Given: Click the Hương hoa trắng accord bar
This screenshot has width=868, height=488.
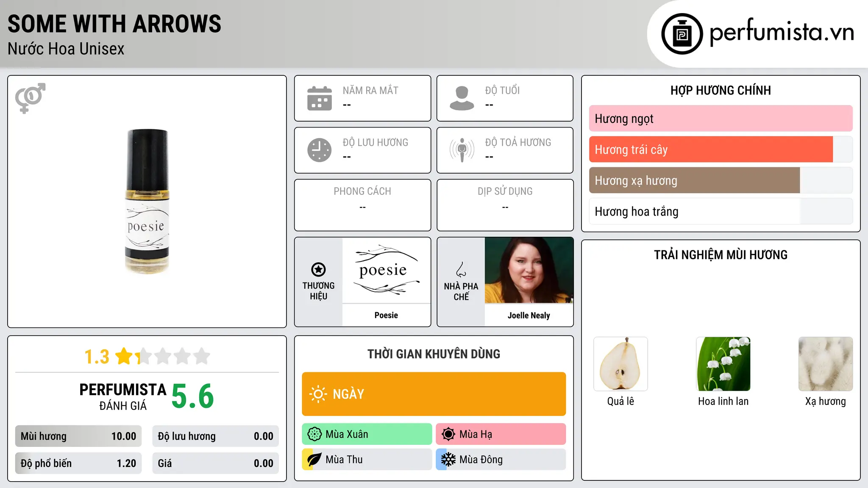Looking at the screenshot, I should tap(721, 211).
